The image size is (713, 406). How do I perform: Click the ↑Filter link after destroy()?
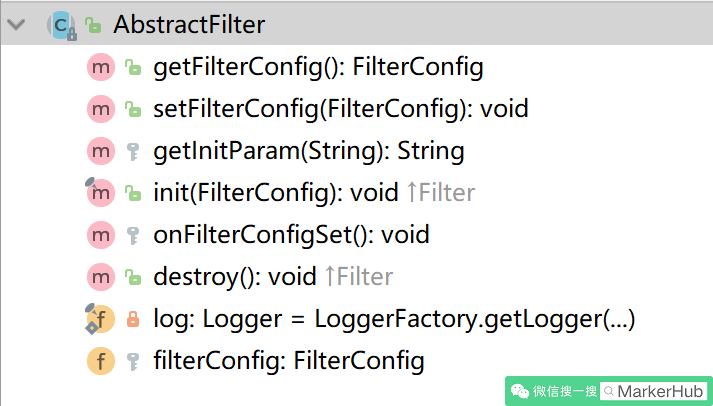tap(359, 277)
